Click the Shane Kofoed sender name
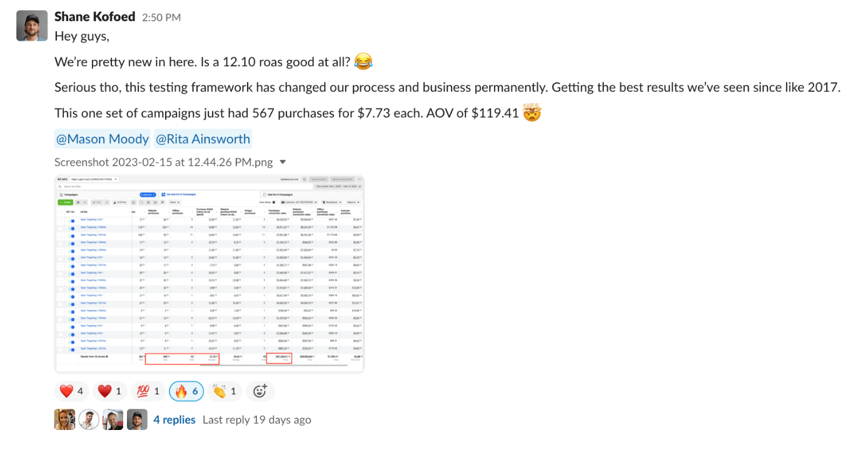The height and width of the screenshot is (450, 868). pyautogui.click(x=94, y=17)
